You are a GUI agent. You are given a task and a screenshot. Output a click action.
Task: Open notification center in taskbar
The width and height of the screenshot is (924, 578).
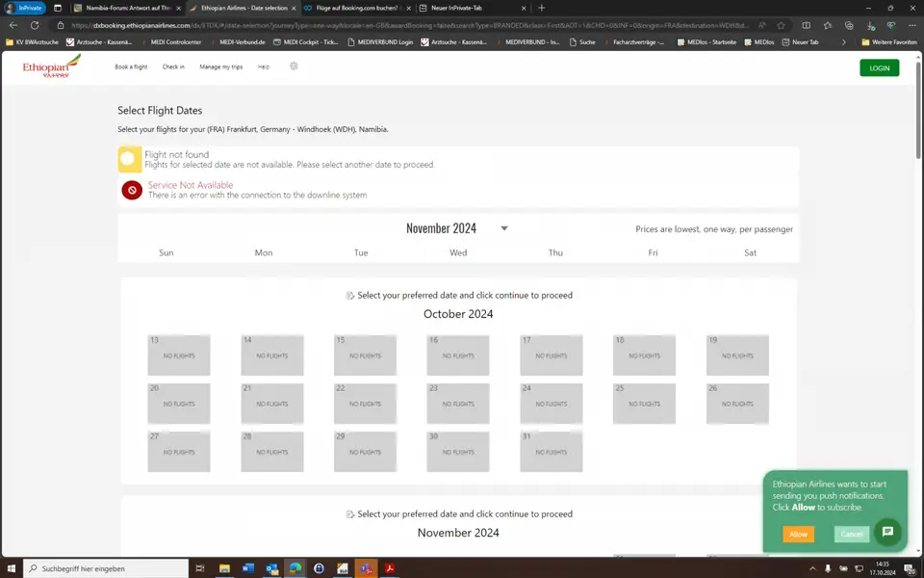pyautogui.click(x=911, y=568)
